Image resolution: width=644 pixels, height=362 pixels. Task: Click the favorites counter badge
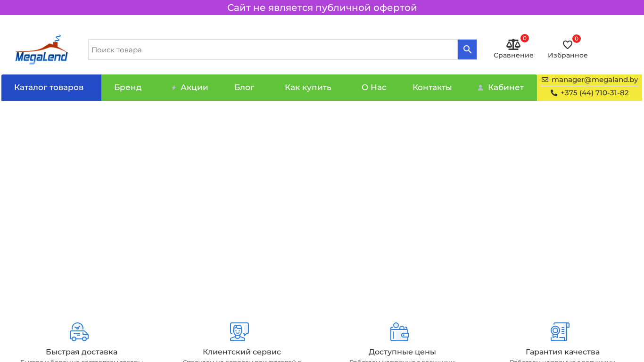point(577,39)
